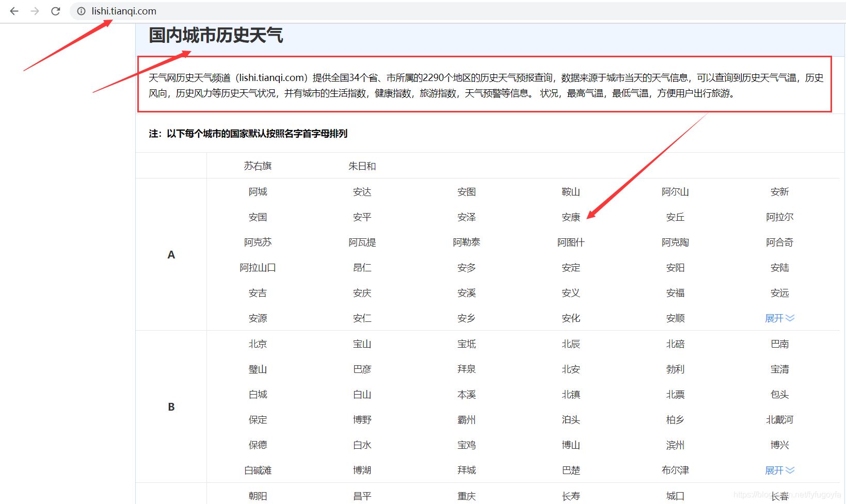Expand the hidden cities in section A

tap(778, 318)
